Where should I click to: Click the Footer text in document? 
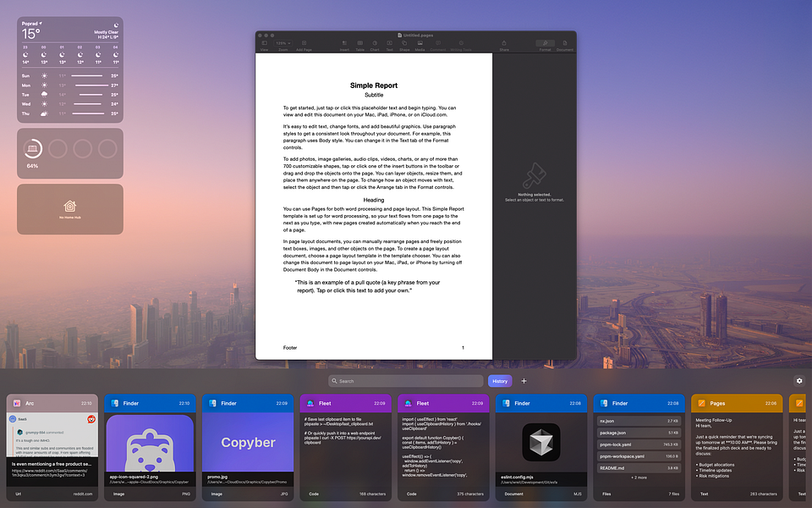290,348
